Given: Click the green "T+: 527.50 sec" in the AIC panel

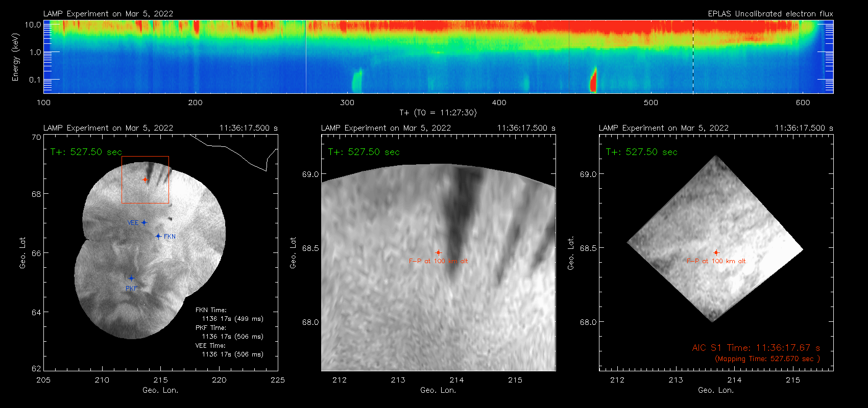Looking at the screenshot, I should 642,152.
